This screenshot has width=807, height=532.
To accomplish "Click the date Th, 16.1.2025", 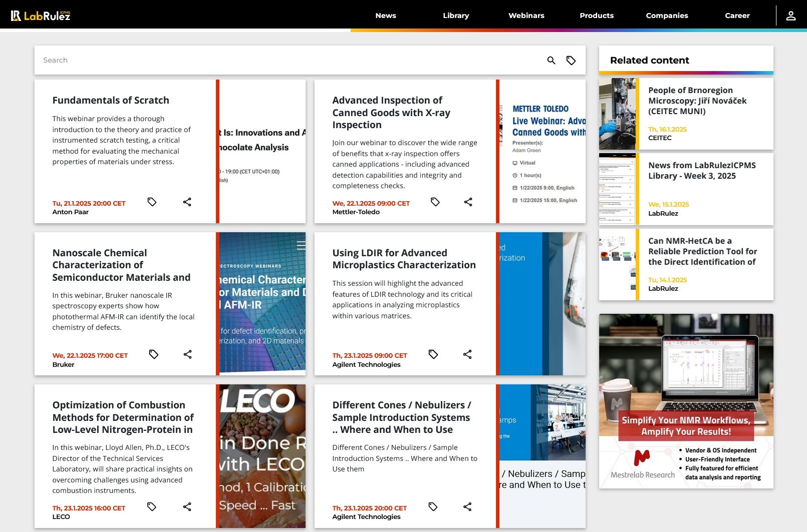I will click(668, 129).
